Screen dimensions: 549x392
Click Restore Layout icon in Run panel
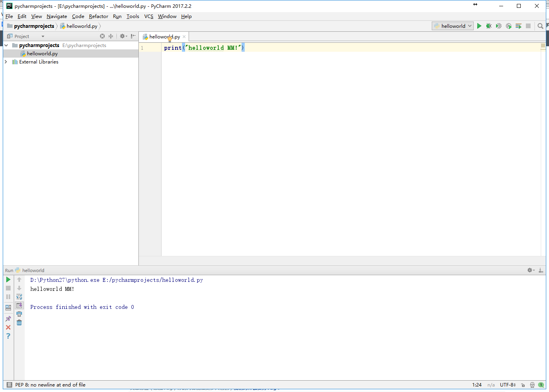tap(8, 308)
